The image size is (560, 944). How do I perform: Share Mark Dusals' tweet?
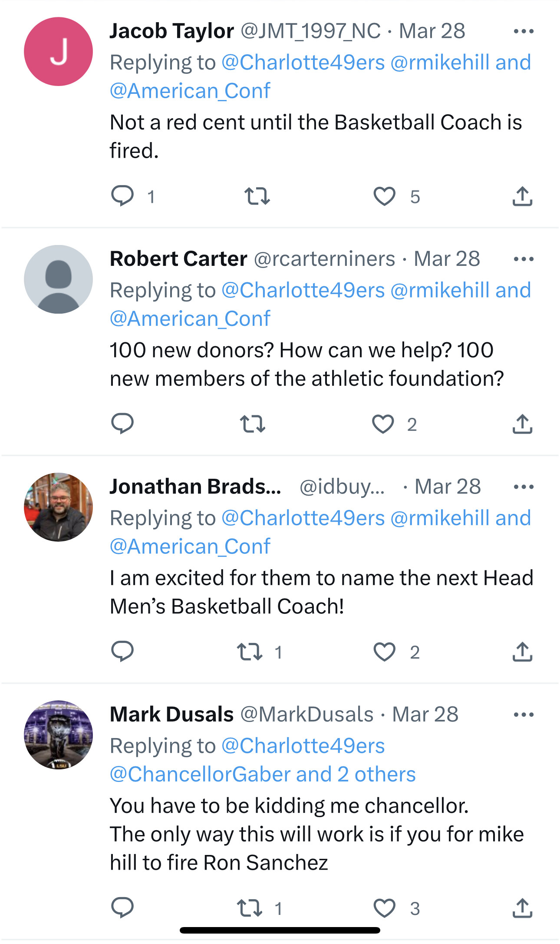522,908
